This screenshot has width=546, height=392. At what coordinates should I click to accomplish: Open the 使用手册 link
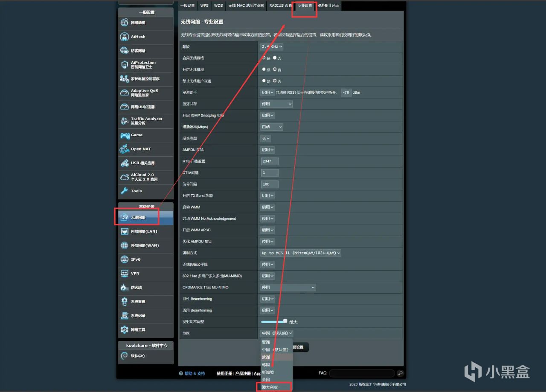pos(225,374)
